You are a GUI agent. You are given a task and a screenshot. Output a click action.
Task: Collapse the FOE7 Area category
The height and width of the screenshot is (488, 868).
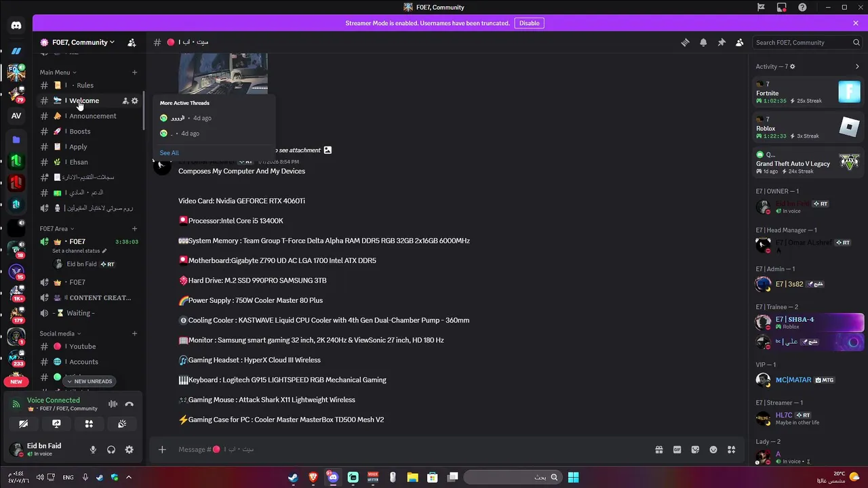click(57, 228)
